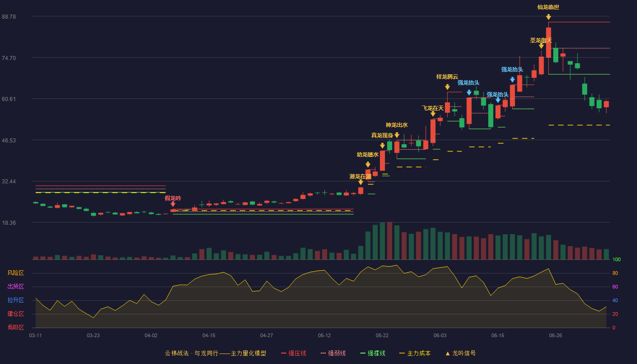Click the 建仓区 zone label

tap(16, 314)
